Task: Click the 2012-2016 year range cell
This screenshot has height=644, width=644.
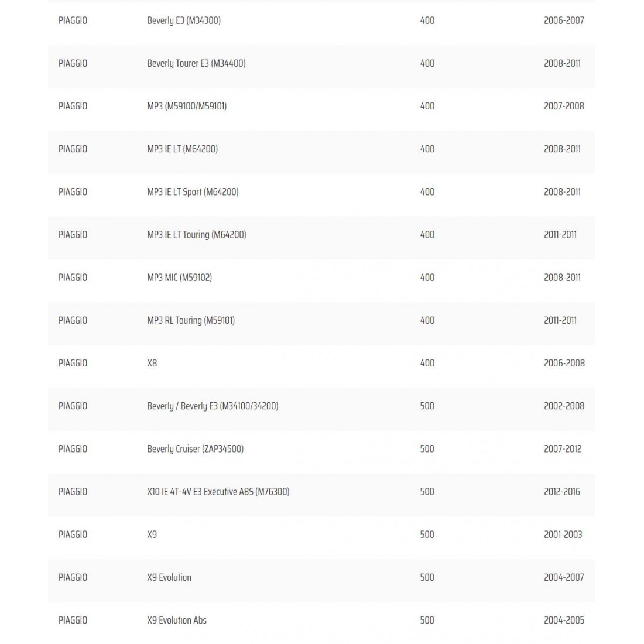Action: click(x=561, y=492)
